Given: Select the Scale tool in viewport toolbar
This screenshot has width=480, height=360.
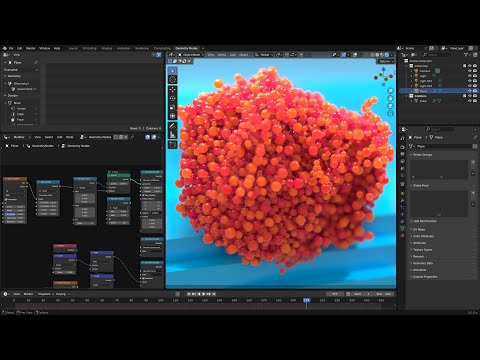Looking at the screenshot, I should pyautogui.click(x=172, y=107).
